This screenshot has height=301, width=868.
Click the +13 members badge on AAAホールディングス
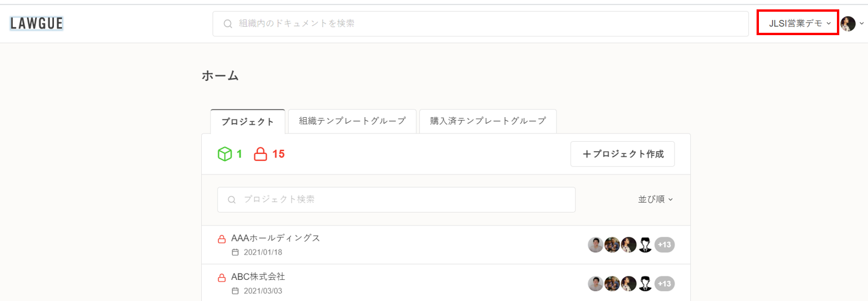coord(664,245)
